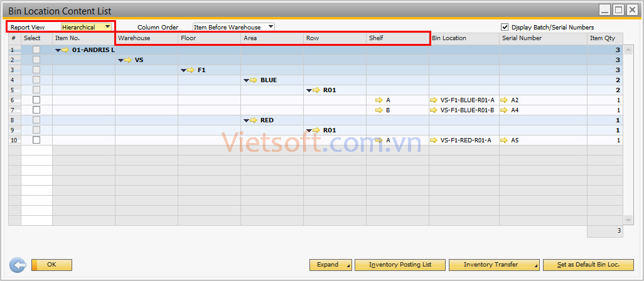Screen dimensions: 644x281
Task: Click the Inventory Posting List button
Action: pyautogui.click(x=400, y=265)
